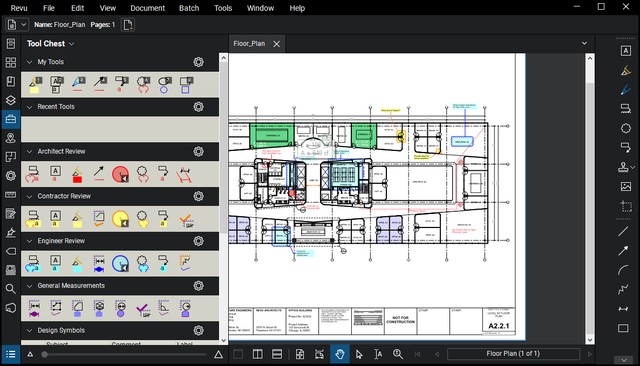Toggle horizontal split view

[277, 354]
